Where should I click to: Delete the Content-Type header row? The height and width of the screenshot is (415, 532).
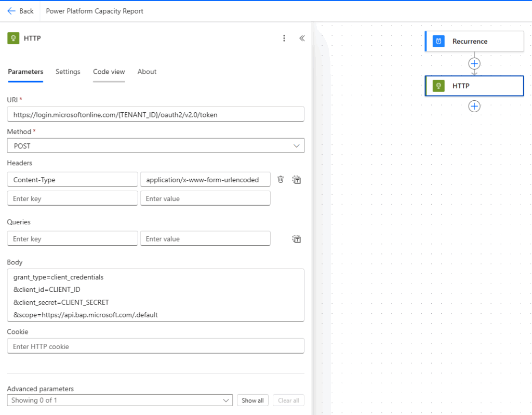pos(281,179)
